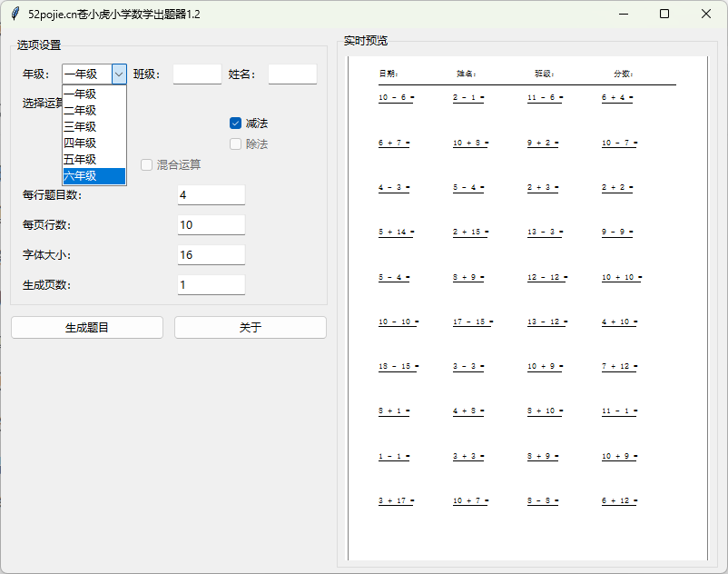This screenshot has height=574, width=728.
Task: Choose 五年级 from the open list
Action: point(93,160)
